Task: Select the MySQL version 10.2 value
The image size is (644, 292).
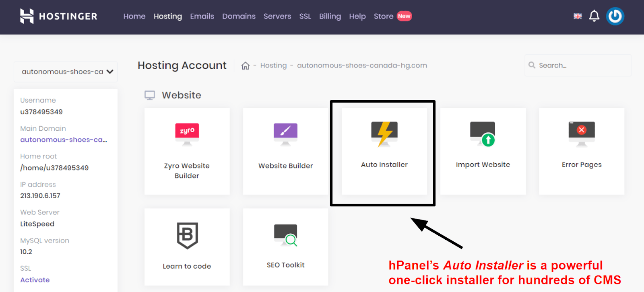Action: coord(26,252)
